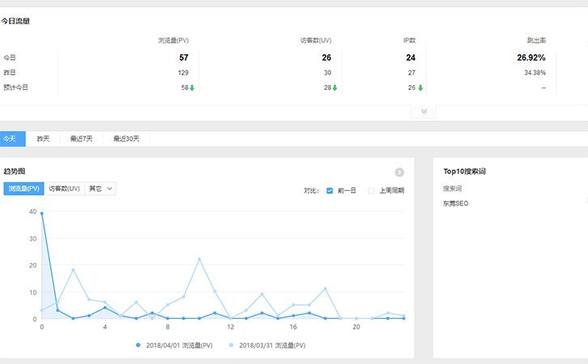Viewport: 588px width, 364px height.
Task: Toggle the 2018/04/01 浏览量(PV) legend marker
Action: (139, 345)
